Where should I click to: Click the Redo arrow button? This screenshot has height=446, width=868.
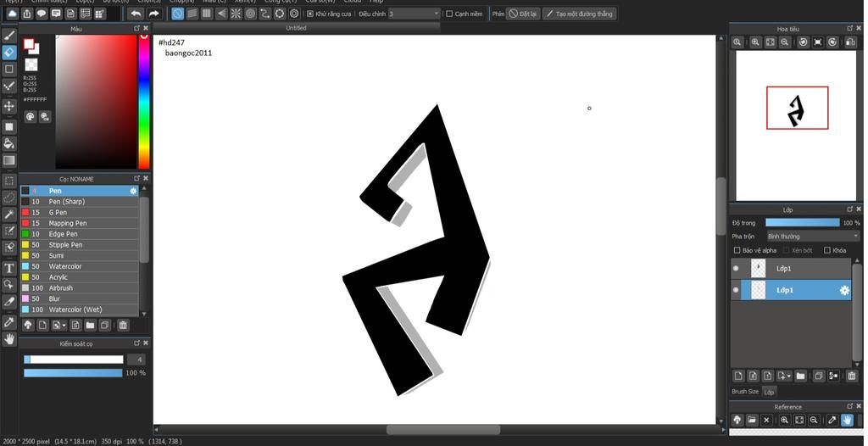154,14
